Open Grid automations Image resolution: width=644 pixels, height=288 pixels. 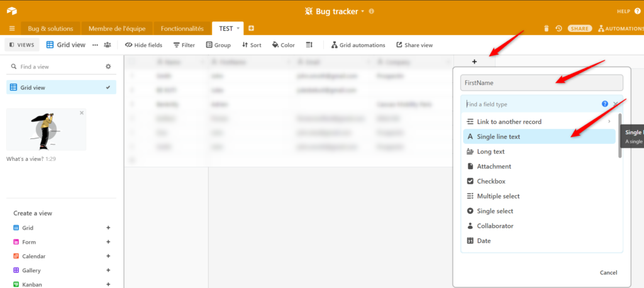[358, 45]
